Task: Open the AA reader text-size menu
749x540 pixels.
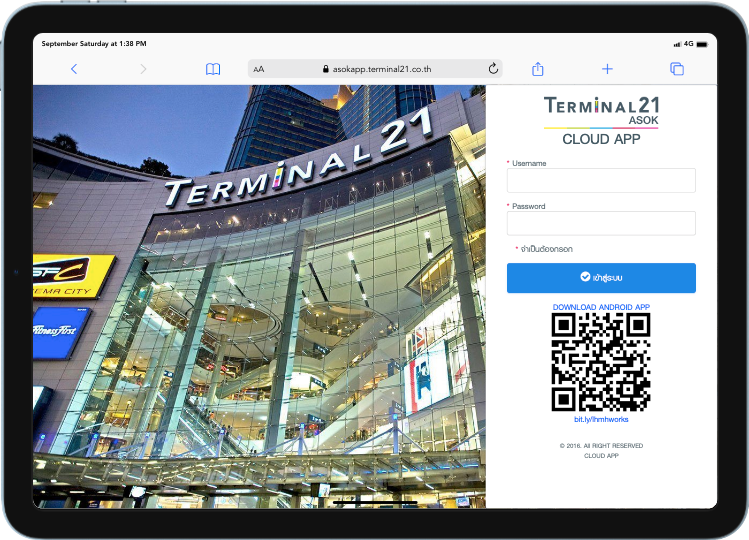Action: [258, 69]
